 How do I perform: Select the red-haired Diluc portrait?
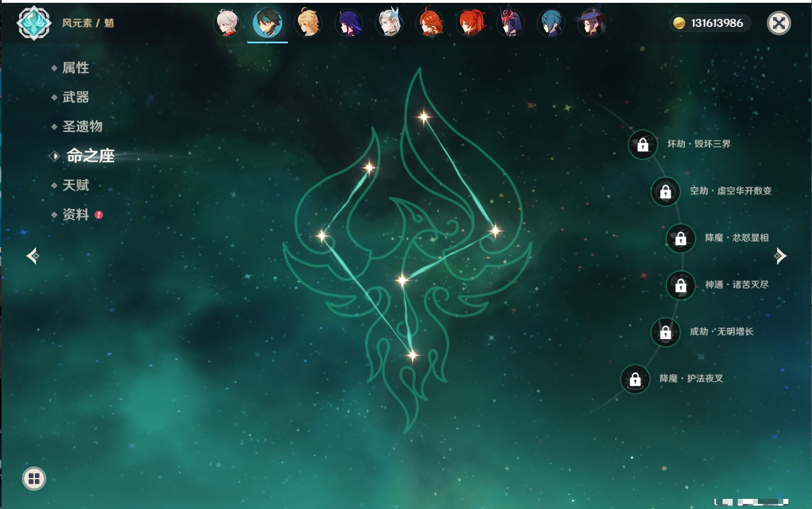[x=471, y=23]
